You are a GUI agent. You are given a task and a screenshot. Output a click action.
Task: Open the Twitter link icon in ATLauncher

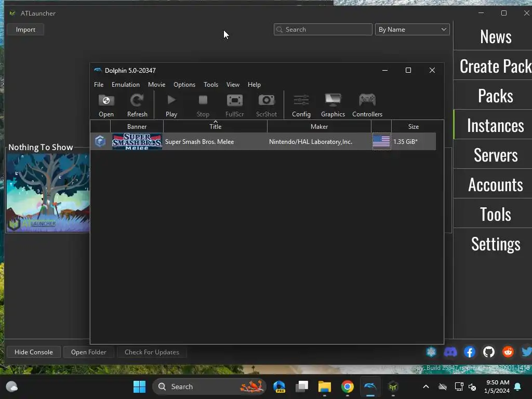coord(527,352)
